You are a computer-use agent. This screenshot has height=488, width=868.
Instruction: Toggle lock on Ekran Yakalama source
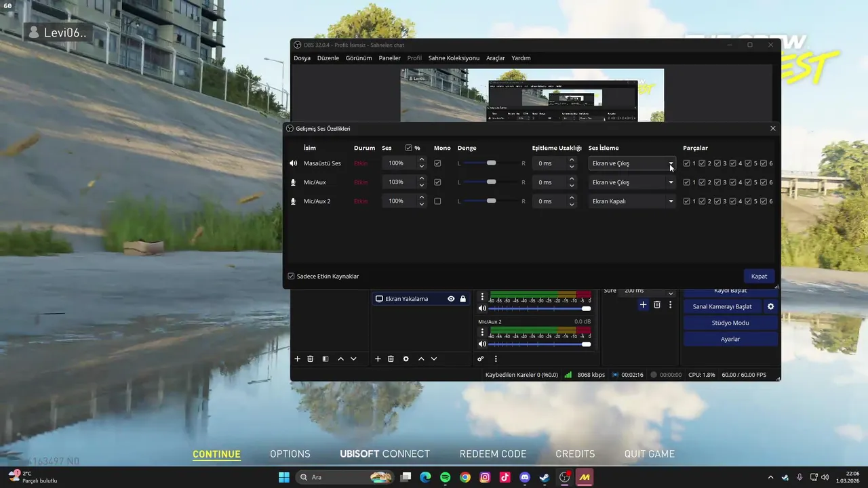(463, 299)
